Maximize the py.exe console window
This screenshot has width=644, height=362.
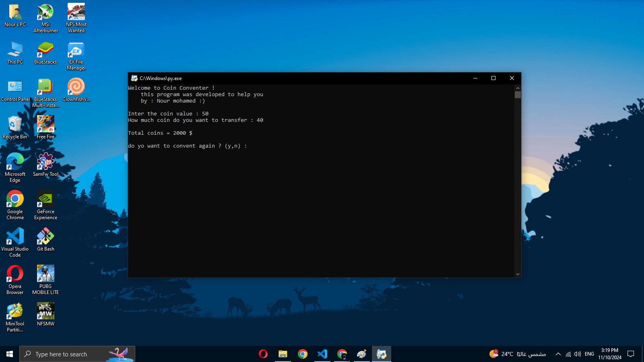click(493, 78)
